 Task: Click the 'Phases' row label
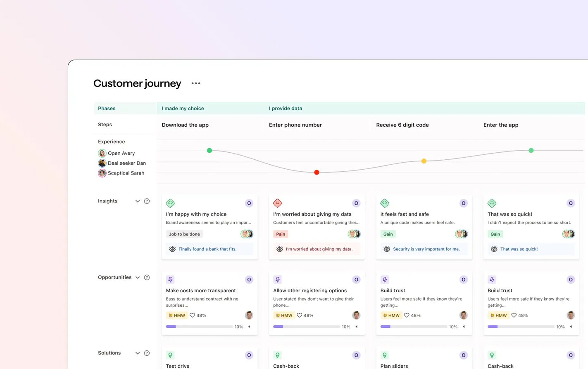107,109
